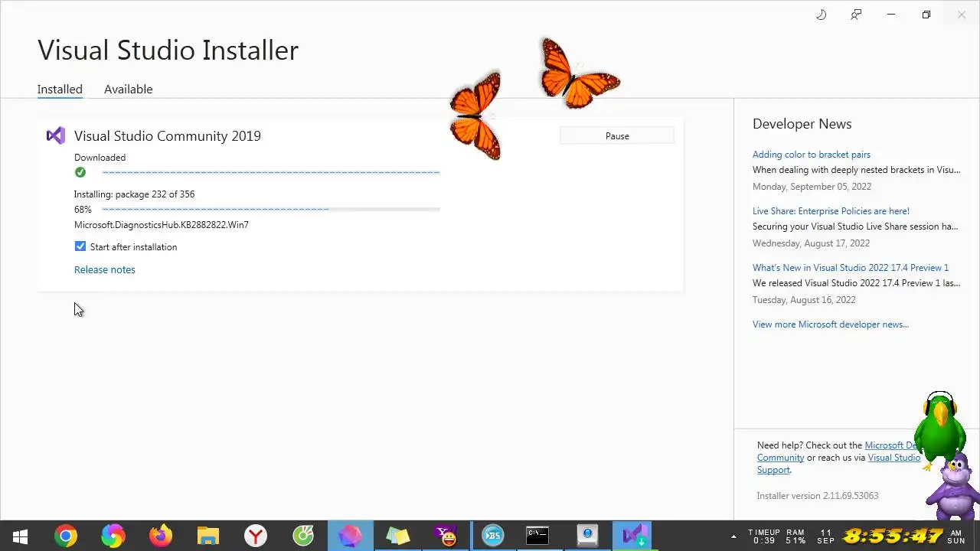Show hidden system tray icons
This screenshot has height=551, width=980.
click(x=733, y=536)
